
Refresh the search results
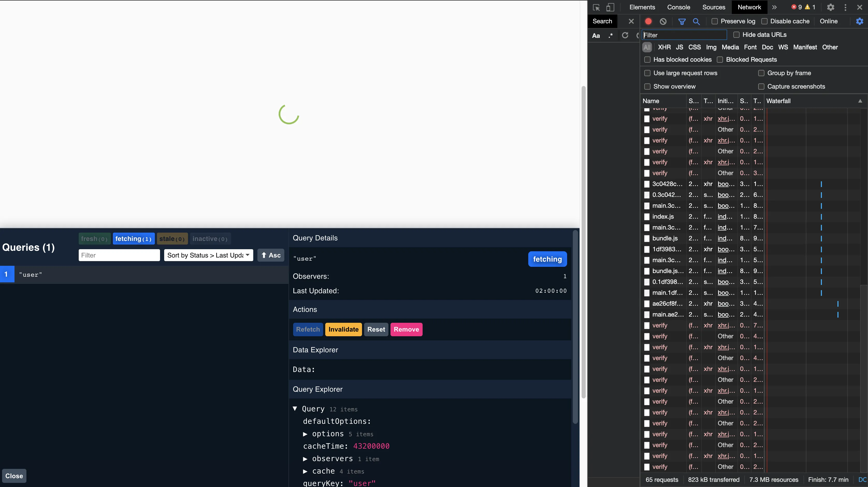click(625, 35)
